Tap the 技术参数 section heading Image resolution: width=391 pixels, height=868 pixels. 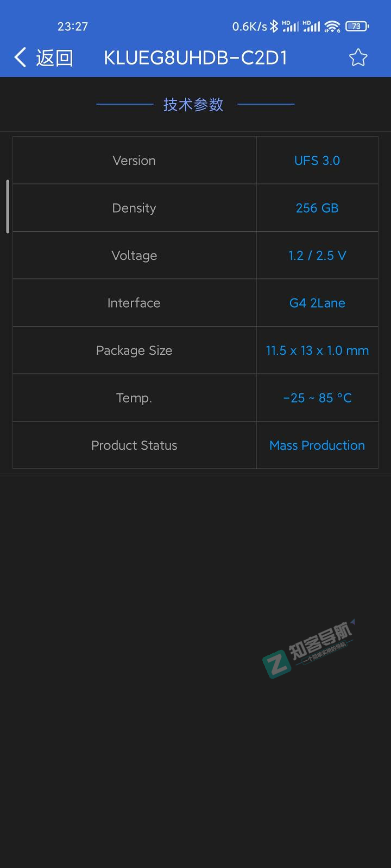click(x=193, y=104)
